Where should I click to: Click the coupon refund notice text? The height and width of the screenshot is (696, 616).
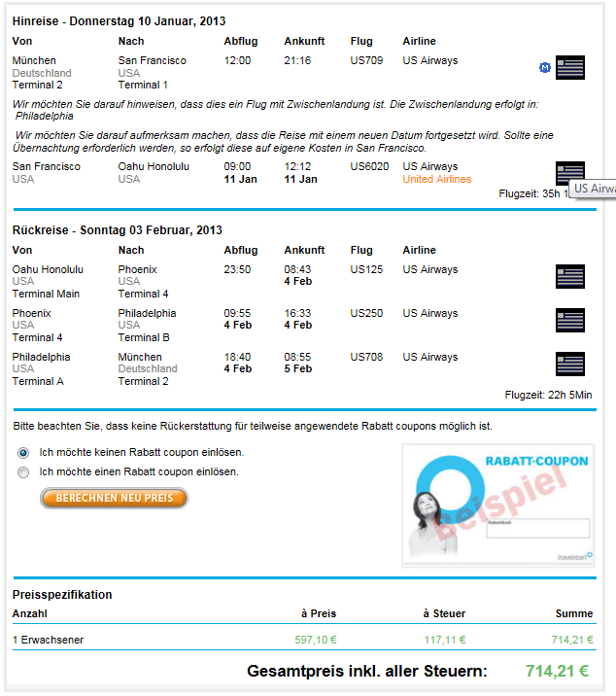click(x=253, y=427)
